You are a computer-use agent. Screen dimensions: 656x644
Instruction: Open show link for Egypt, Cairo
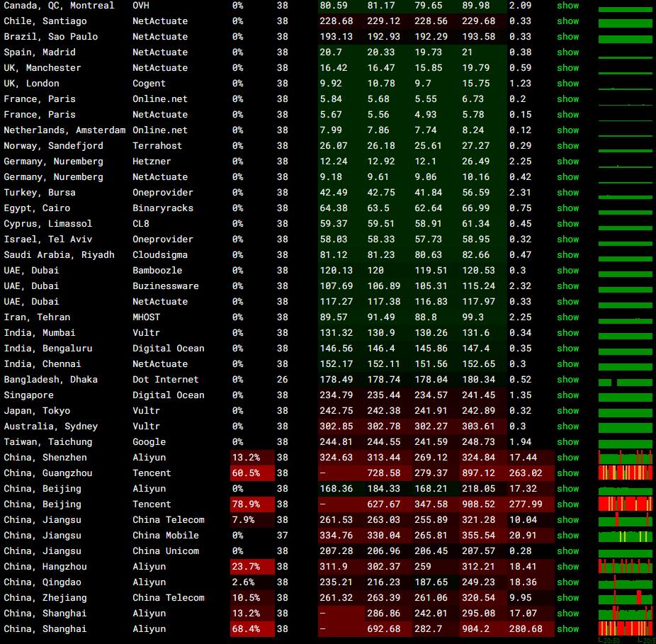coord(567,208)
